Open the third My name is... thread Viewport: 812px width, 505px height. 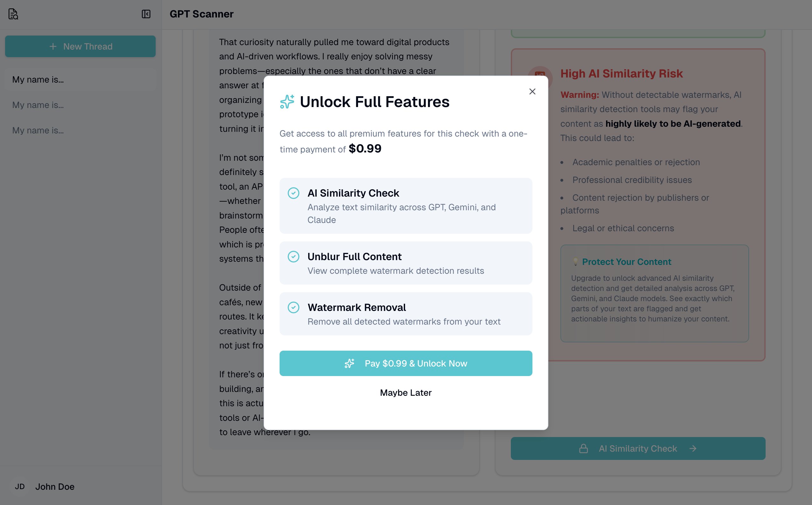38,130
